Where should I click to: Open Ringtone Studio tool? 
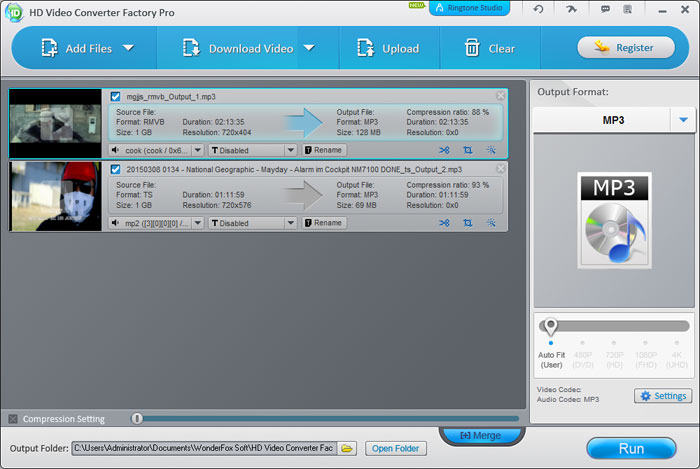(x=469, y=8)
